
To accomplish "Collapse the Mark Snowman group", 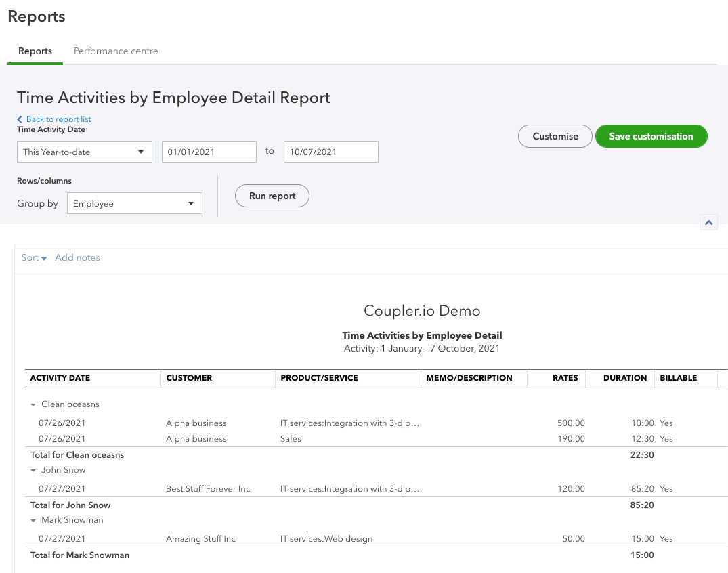I will tap(33, 519).
